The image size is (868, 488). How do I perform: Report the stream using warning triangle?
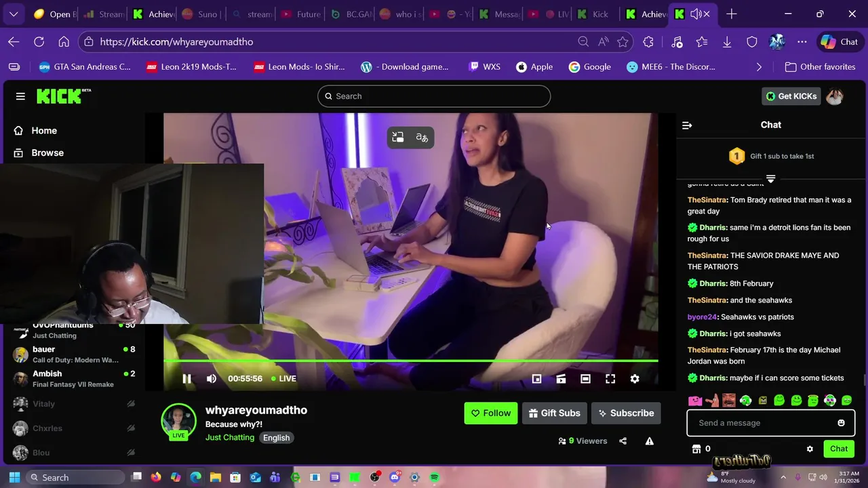tap(650, 441)
